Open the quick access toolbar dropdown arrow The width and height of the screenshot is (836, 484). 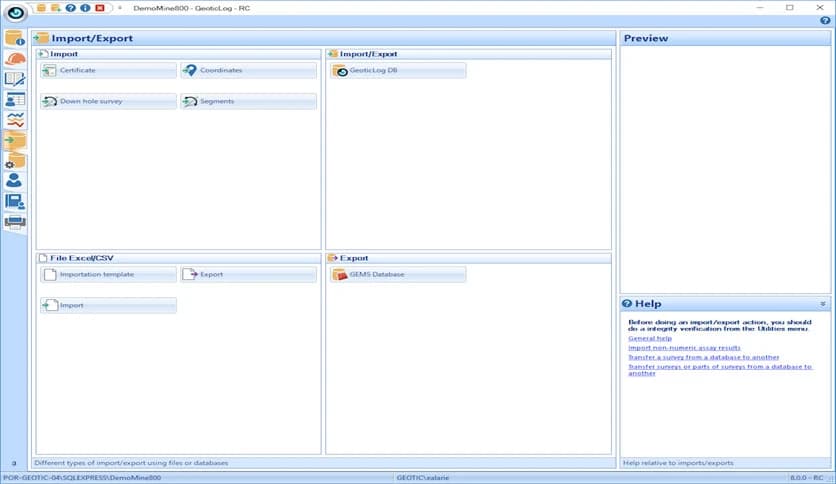point(119,8)
